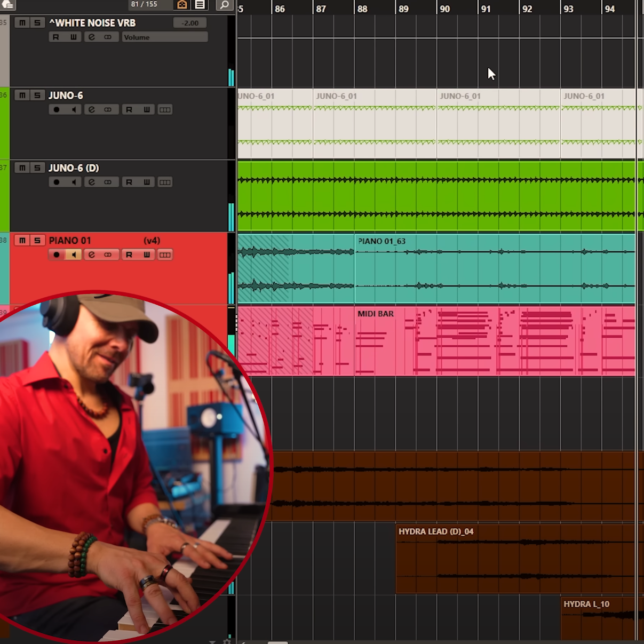Enable Read automation on PIANO 01

coord(129,255)
